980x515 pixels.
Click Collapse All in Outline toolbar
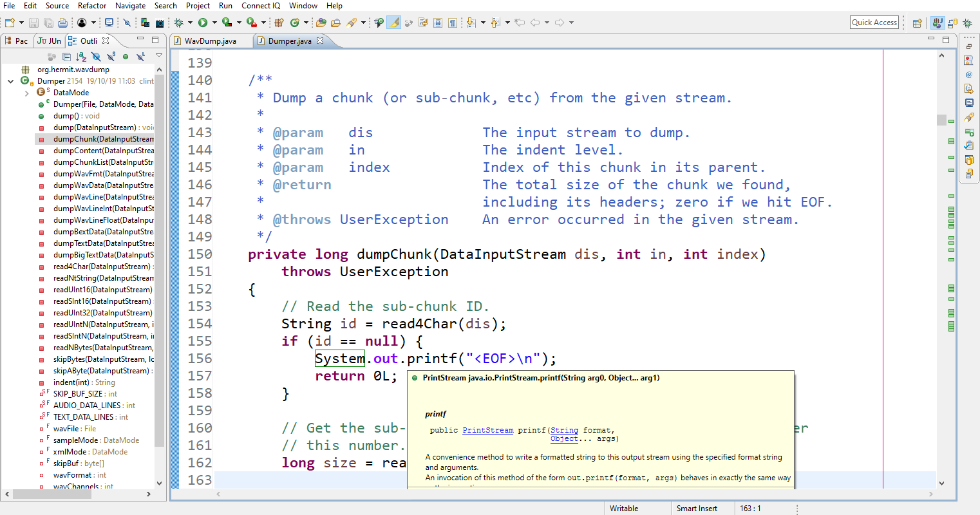pyautogui.click(x=66, y=57)
